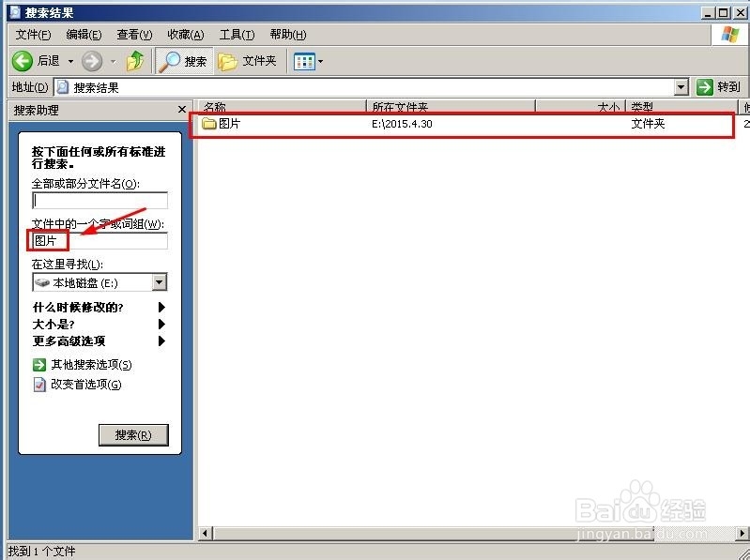The image size is (750, 560).
Task: Minimize the 搜索结果 window
Action: coord(708,13)
